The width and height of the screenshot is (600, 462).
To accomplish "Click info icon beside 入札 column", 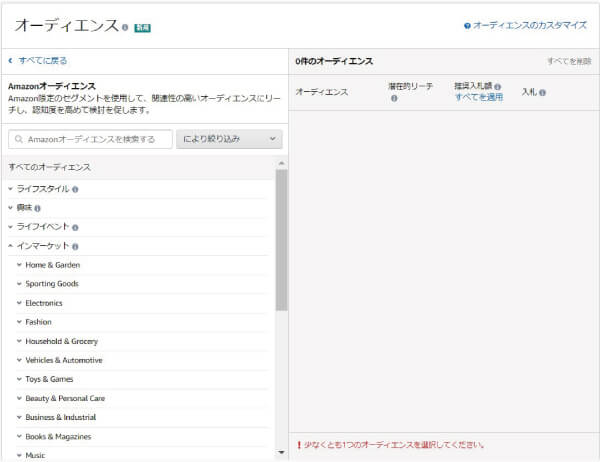I will (542, 92).
